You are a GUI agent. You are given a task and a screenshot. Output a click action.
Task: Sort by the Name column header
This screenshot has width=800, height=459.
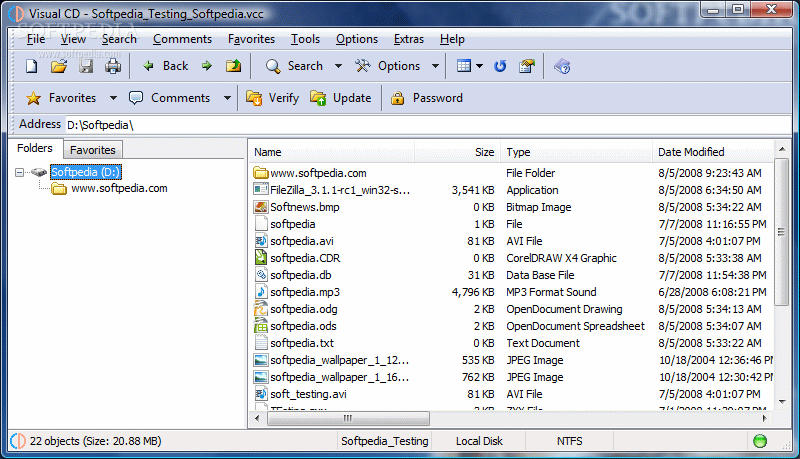[x=332, y=152]
